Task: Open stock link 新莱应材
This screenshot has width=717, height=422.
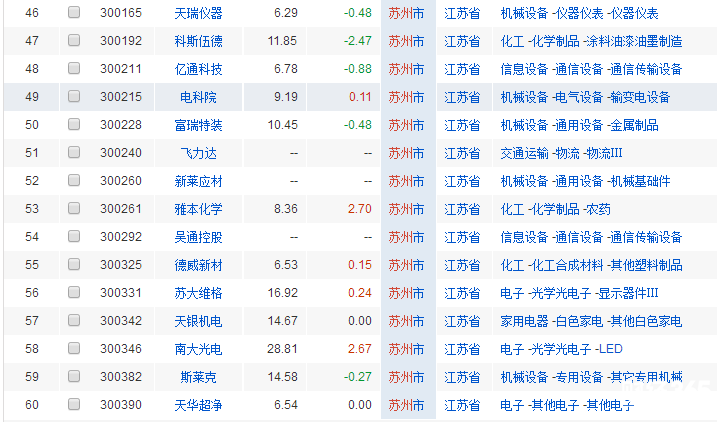Action: click(x=198, y=181)
